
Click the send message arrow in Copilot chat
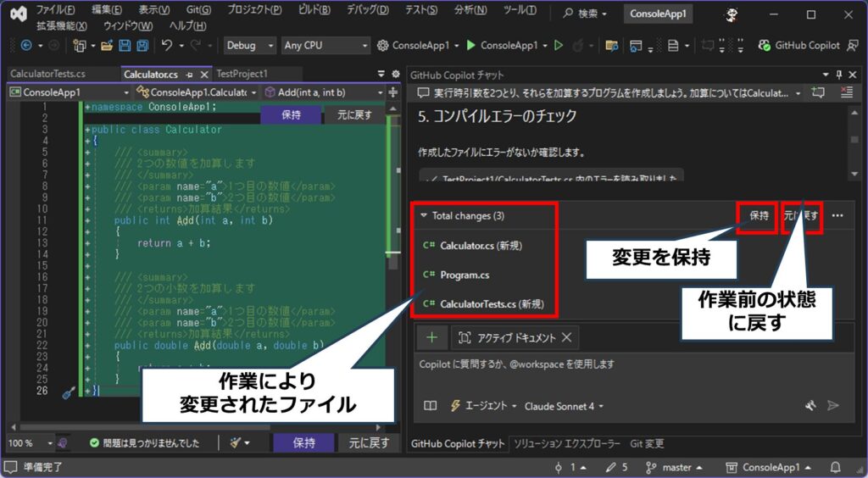pyautogui.click(x=833, y=406)
